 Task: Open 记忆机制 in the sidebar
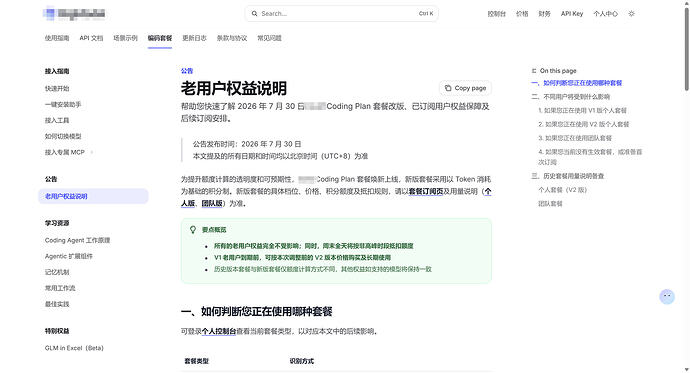click(57, 272)
